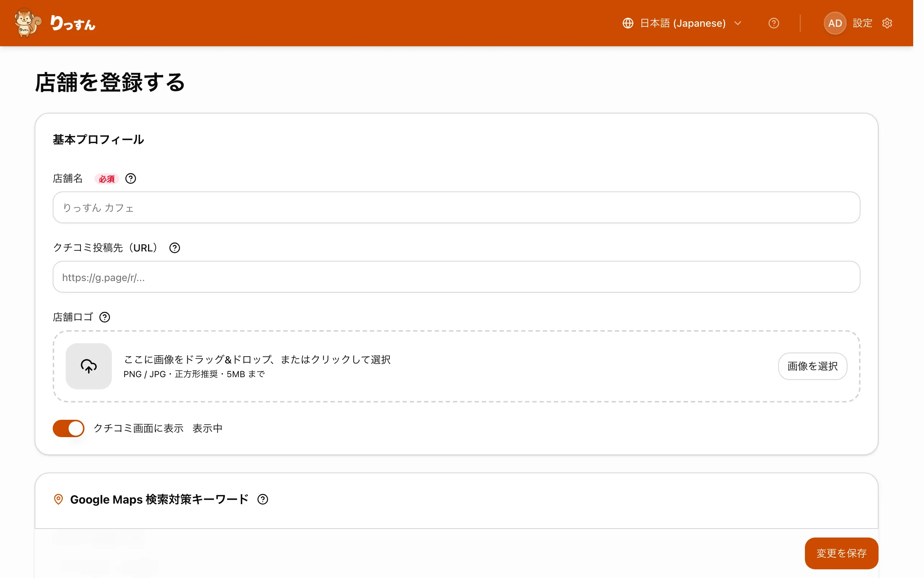Show help for the 店舗名 field

tap(131, 178)
